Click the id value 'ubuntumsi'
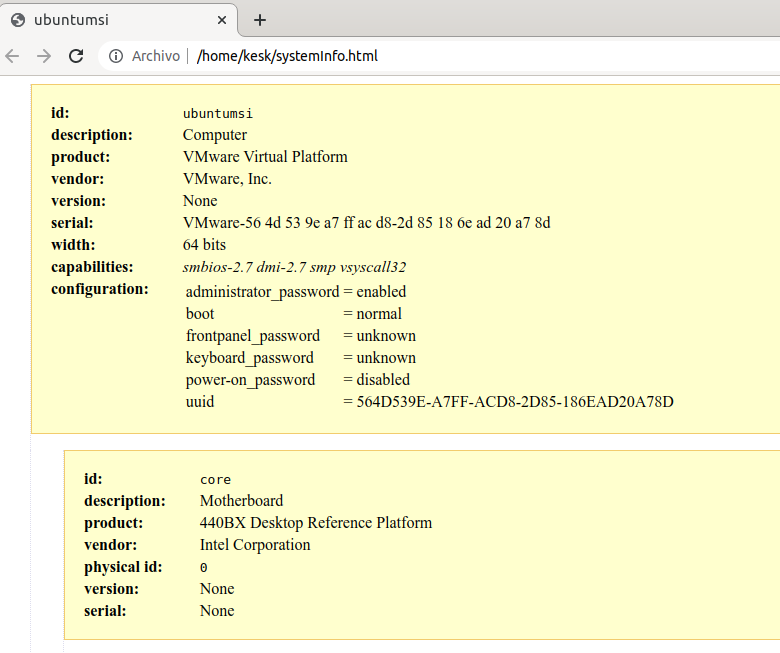 click(x=217, y=113)
